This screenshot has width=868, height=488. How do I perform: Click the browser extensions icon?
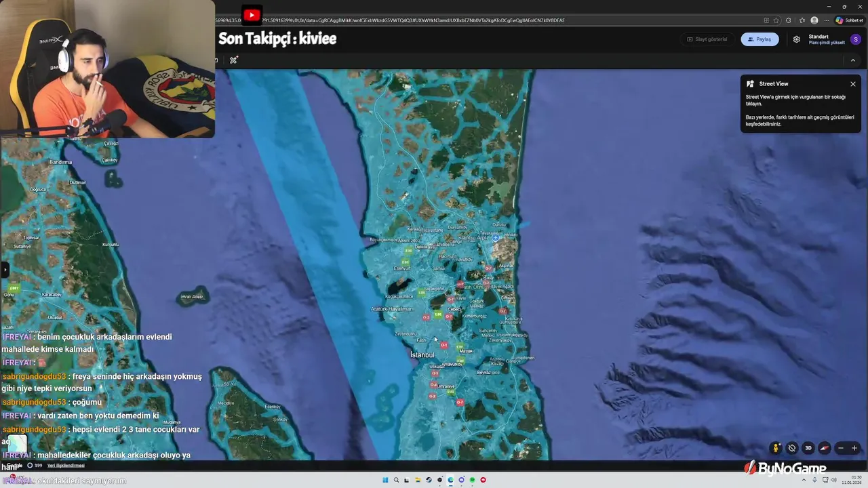pyautogui.click(x=788, y=20)
